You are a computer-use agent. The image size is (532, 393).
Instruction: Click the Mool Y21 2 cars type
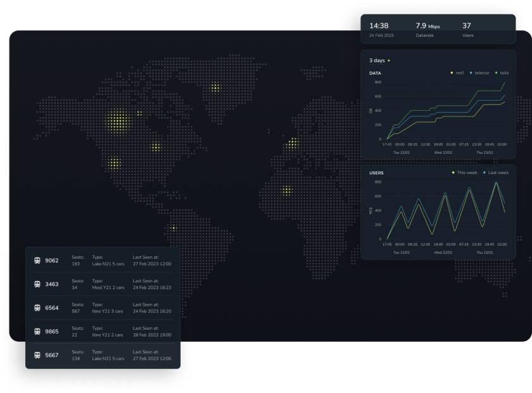click(x=108, y=287)
